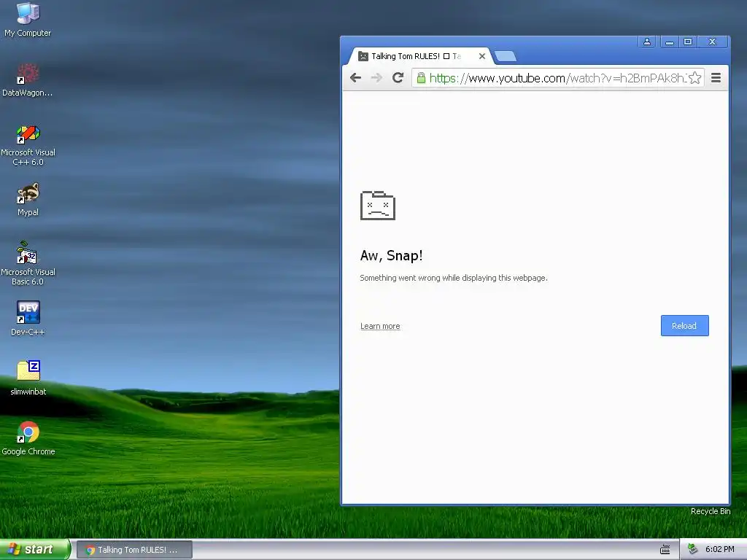This screenshot has height=560, width=747.
Task: Open the Learn more link
Action: pos(380,326)
